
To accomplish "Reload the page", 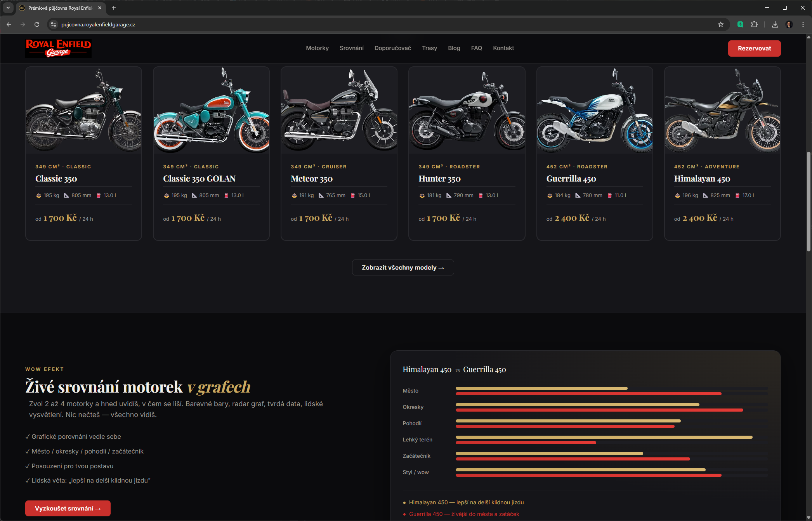I will (37, 24).
